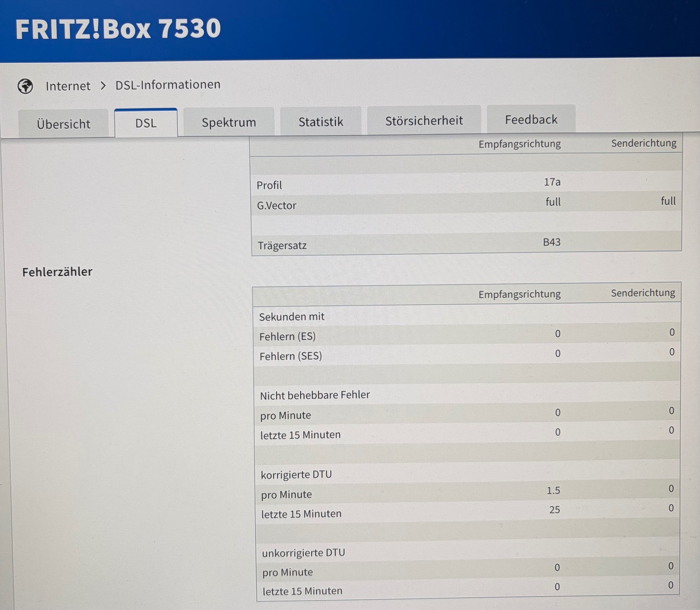The height and width of the screenshot is (610, 700).
Task: Go to the Statistik tab
Action: 321,121
